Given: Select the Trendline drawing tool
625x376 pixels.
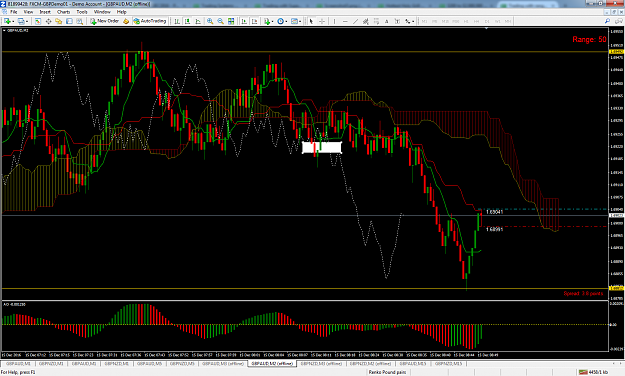Looking at the screenshot, I should 355,21.
